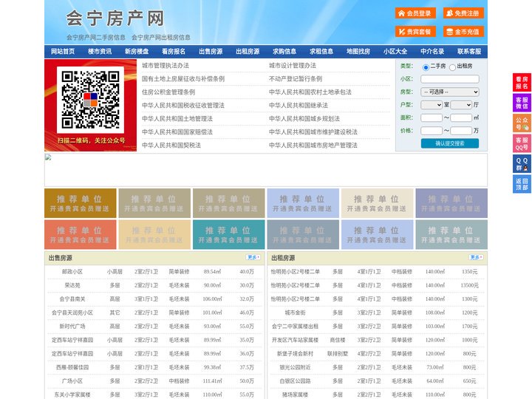Click the 免费注册 free register button

pyautogui.click(x=463, y=13)
